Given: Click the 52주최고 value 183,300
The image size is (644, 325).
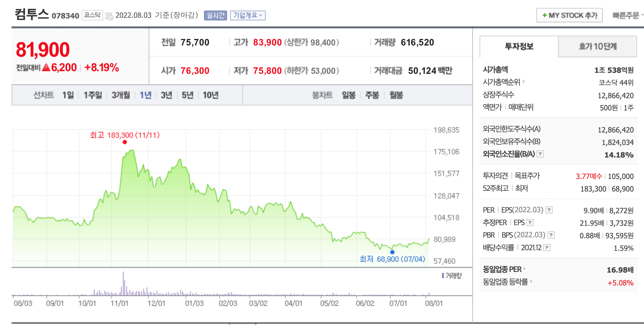Looking at the screenshot, I should point(593,189).
